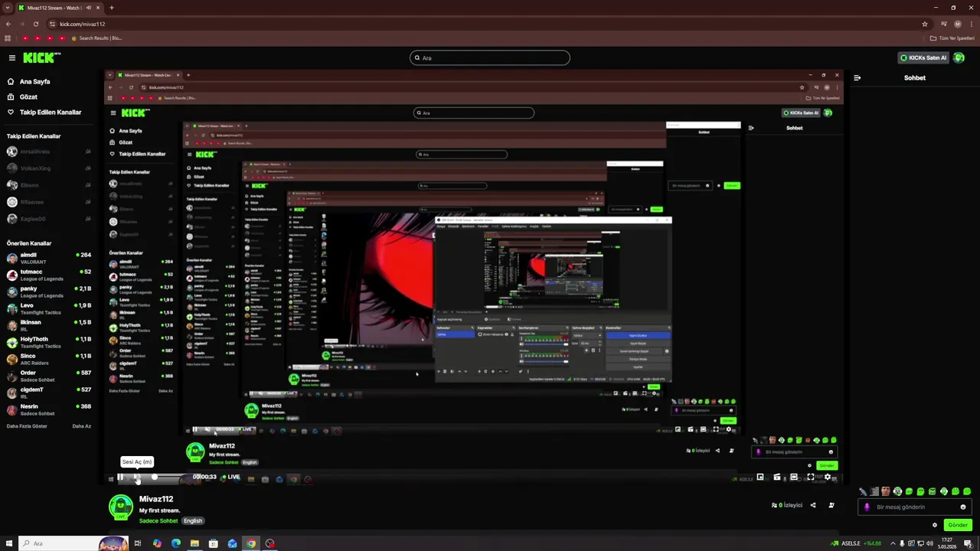Open the Search Results bookmark

97,37
